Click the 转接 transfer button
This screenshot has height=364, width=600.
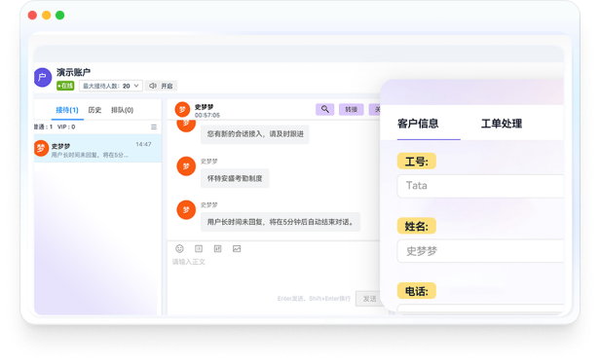[x=352, y=109]
